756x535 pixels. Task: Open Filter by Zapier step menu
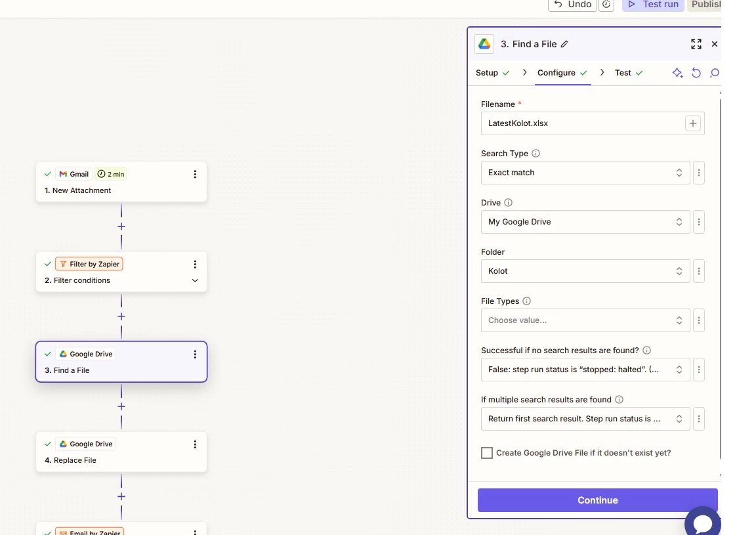tap(195, 265)
